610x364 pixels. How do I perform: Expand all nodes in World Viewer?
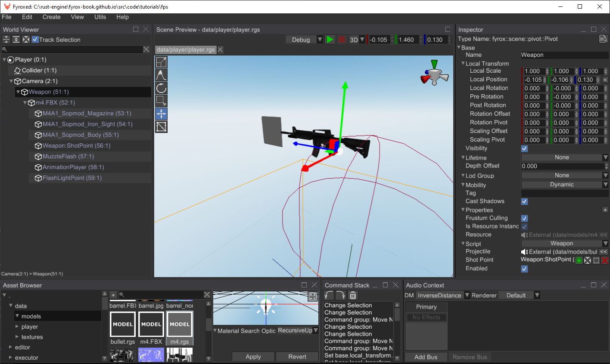coord(16,40)
